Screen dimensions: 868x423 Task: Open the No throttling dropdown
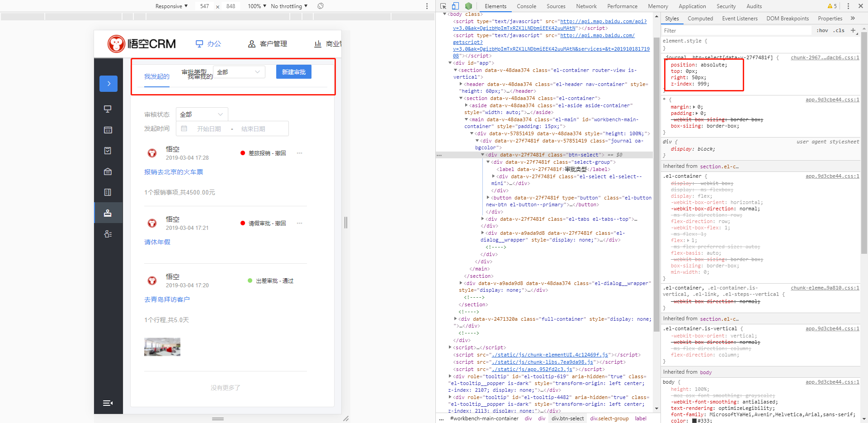pos(289,6)
